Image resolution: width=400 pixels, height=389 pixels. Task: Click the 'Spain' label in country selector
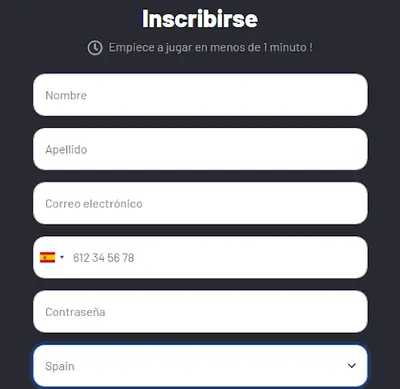pyautogui.click(x=60, y=366)
